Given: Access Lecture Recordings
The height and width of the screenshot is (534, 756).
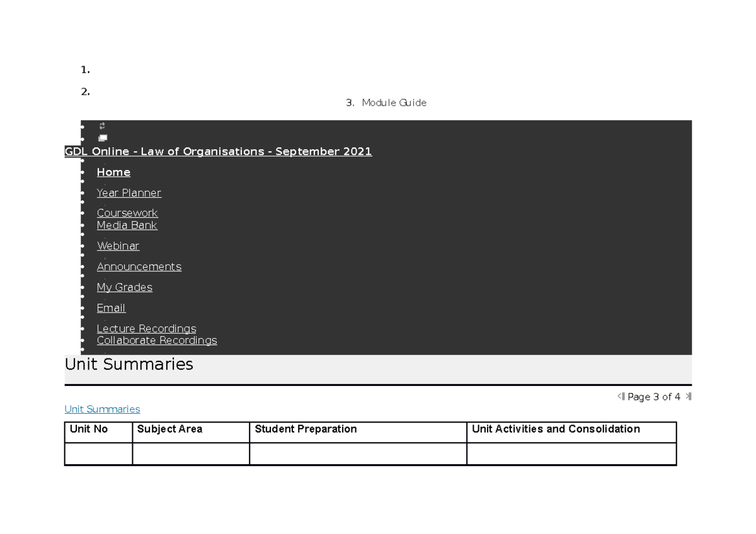Looking at the screenshot, I should [146, 328].
